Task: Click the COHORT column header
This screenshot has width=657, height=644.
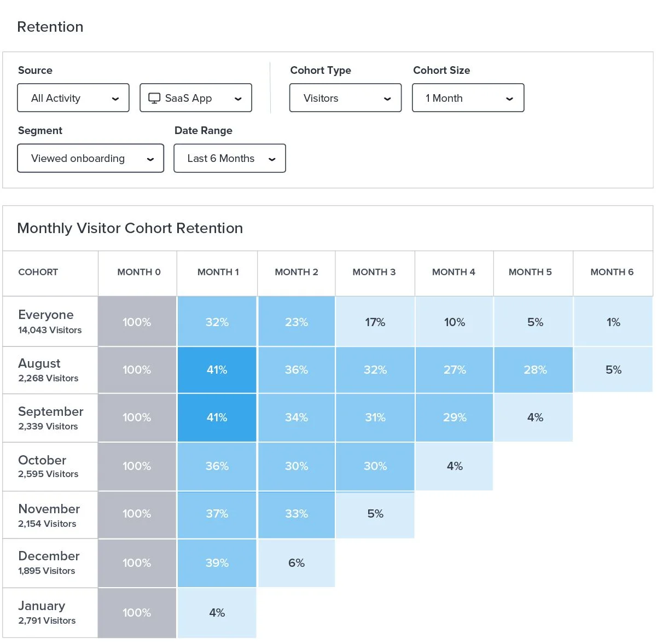Action: coord(38,272)
